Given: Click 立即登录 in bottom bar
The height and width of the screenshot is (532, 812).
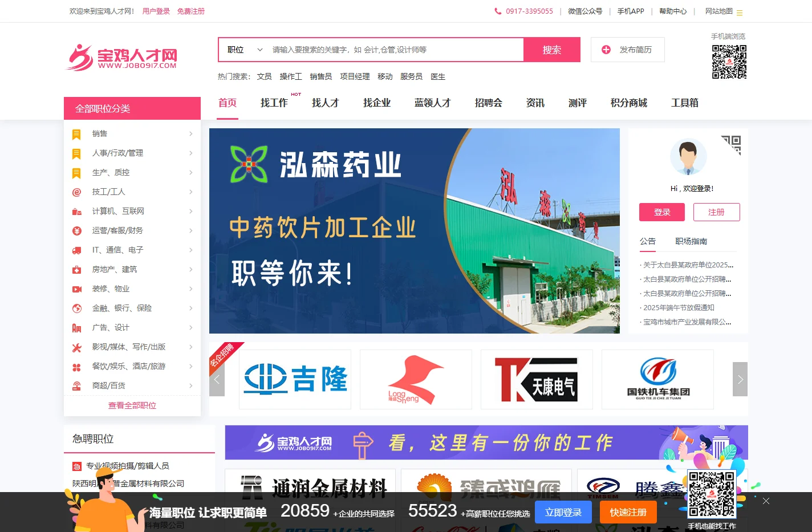Looking at the screenshot, I should (563, 512).
